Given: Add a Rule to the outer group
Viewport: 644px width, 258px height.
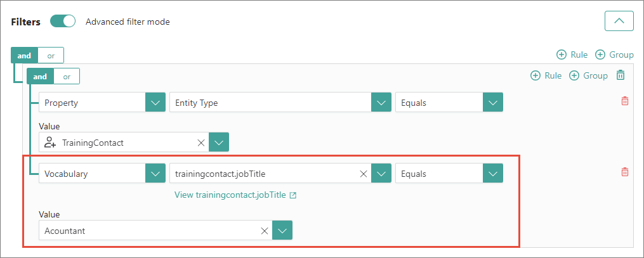Looking at the screenshot, I should 572,55.
